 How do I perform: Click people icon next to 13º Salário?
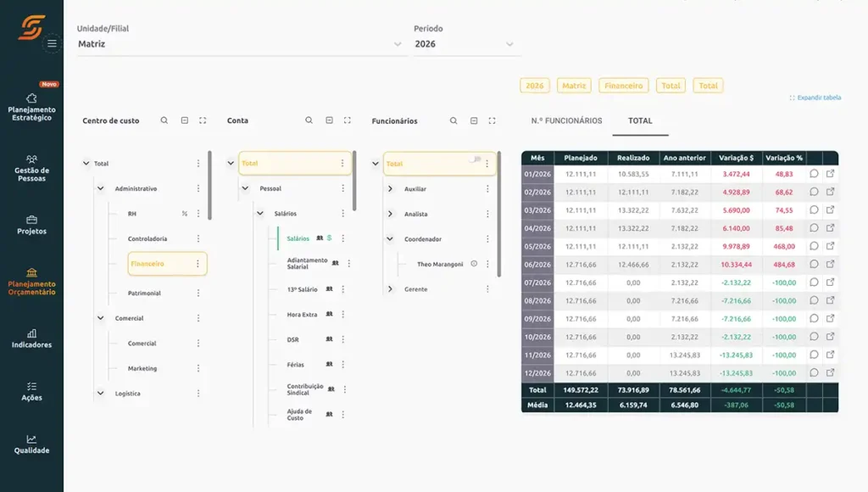pos(330,289)
